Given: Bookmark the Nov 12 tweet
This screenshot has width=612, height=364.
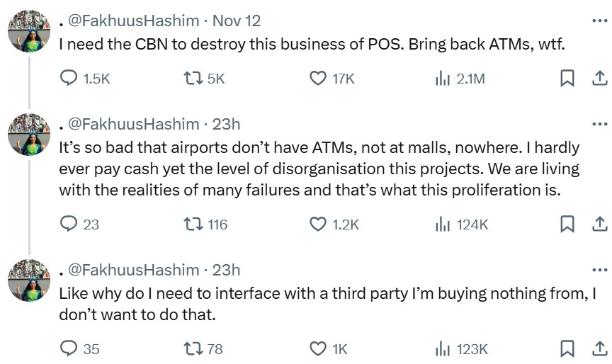Looking at the screenshot, I should point(567,79).
